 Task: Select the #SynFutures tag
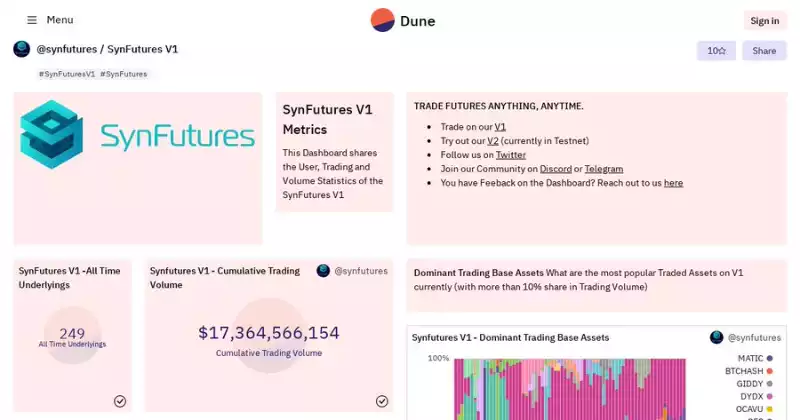(124, 74)
